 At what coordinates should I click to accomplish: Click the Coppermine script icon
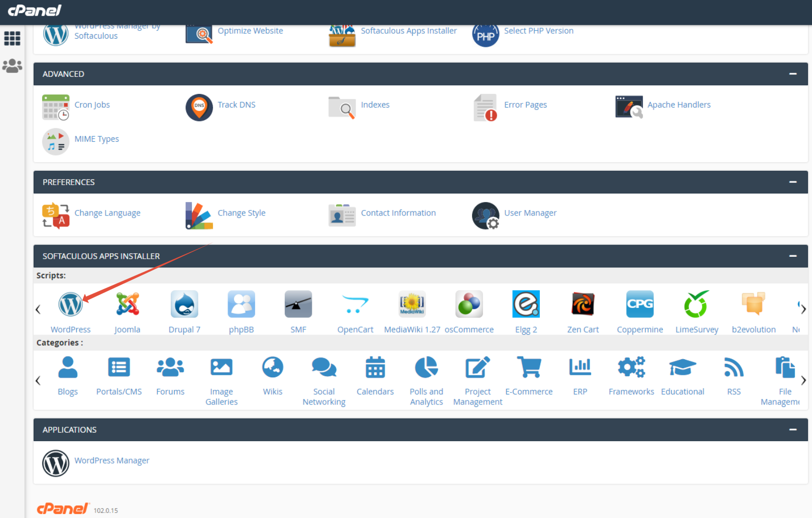click(640, 304)
